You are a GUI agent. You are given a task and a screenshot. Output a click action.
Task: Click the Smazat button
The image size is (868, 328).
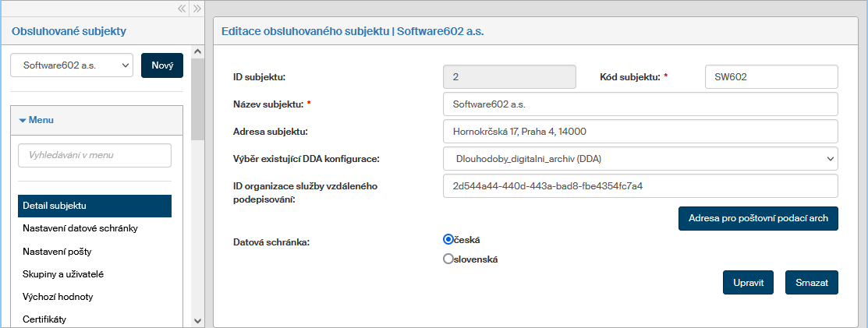click(x=811, y=282)
